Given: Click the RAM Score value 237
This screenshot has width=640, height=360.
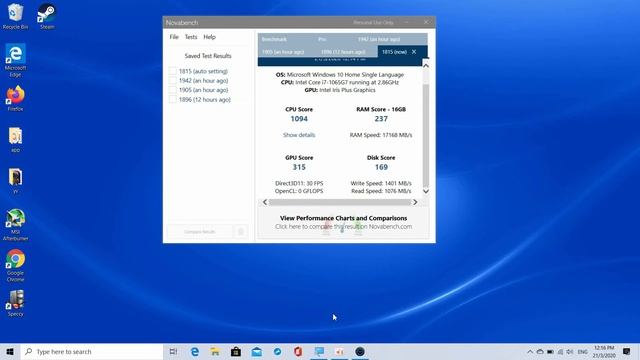Looking at the screenshot, I should click(x=381, y=119).
